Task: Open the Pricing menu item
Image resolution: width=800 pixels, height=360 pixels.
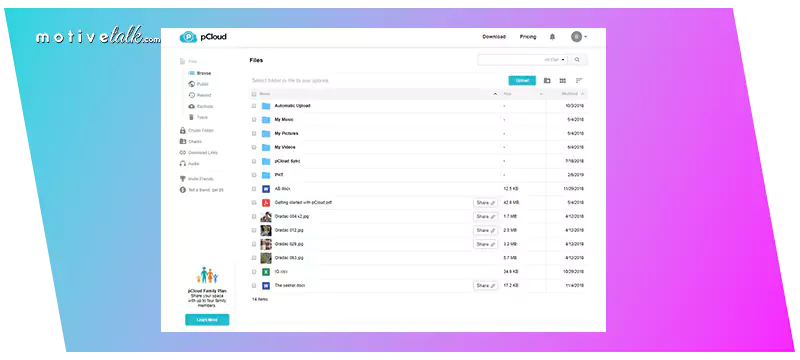Action: (x=528, y=37)
